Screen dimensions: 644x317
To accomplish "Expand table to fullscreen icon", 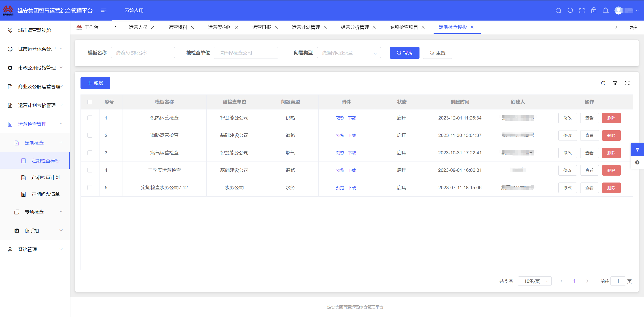I will [627, 83].
